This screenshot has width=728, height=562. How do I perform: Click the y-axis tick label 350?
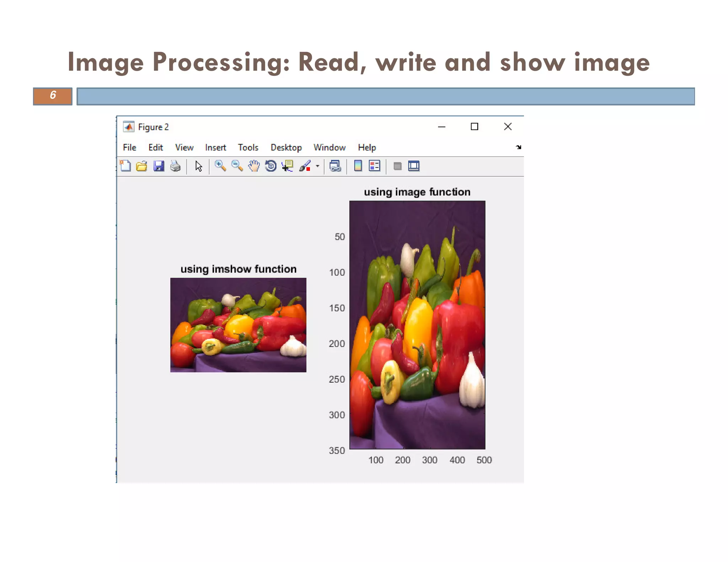(x=337, y=450)
